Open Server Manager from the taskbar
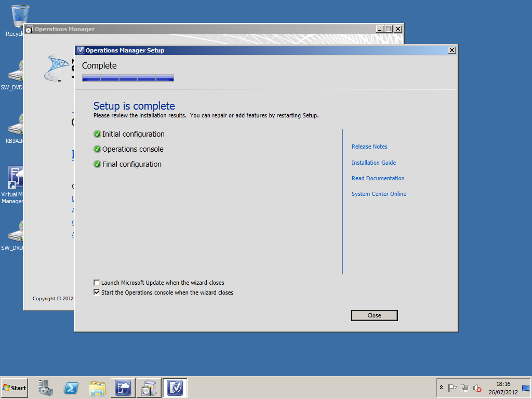 click(46, 388)
